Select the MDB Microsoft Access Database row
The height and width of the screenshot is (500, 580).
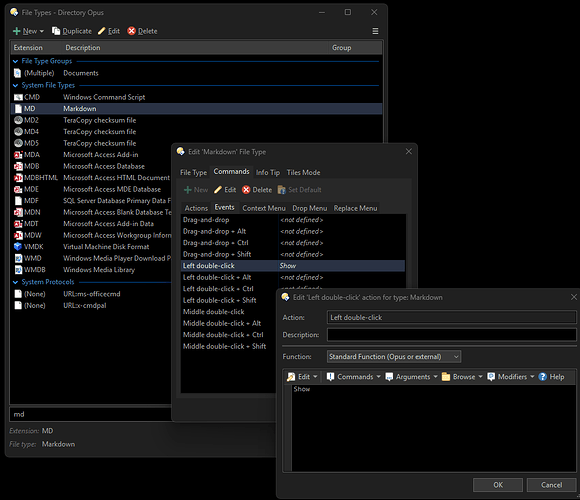[92, 166]
